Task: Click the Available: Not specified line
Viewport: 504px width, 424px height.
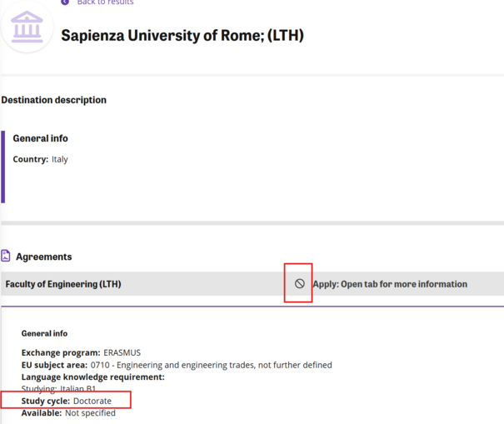Action: pyautogui.click(x=68, y=413)
